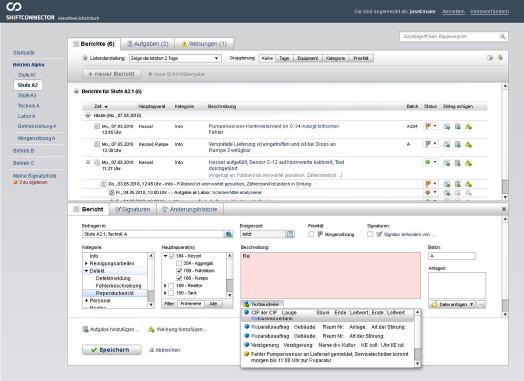
Task: Tick the Morgensitzung priority checkbox
Action: (311, 234)
